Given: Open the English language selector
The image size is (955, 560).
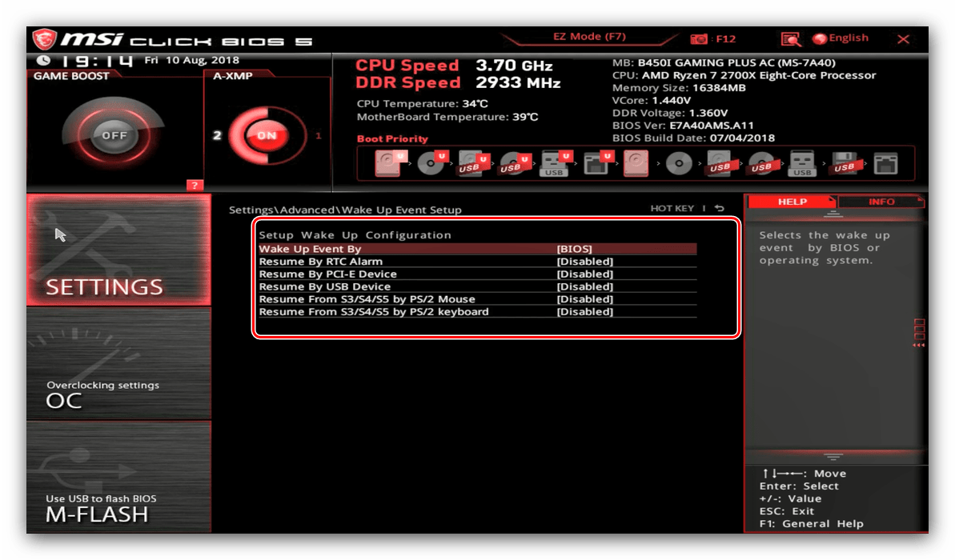Looking at the screenshot, I should pyautogui.click(x=841, y=38).
